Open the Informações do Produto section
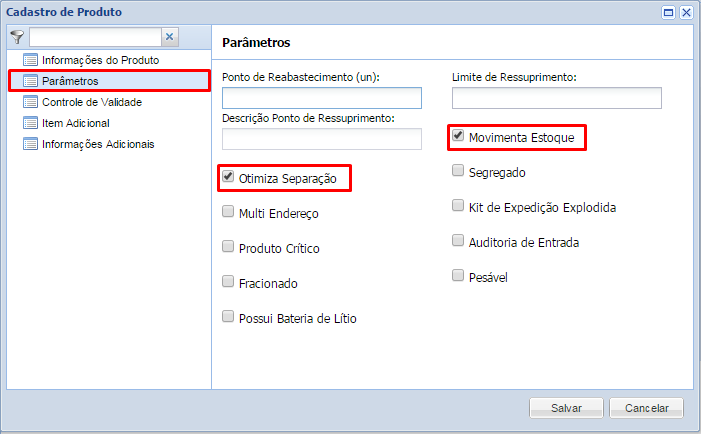The height and width of the screenshot is (434, 701). [x=100, y=60]
